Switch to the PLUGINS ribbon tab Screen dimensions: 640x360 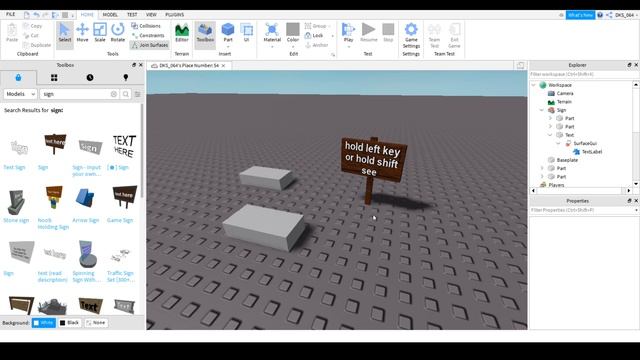click(175, 14)
